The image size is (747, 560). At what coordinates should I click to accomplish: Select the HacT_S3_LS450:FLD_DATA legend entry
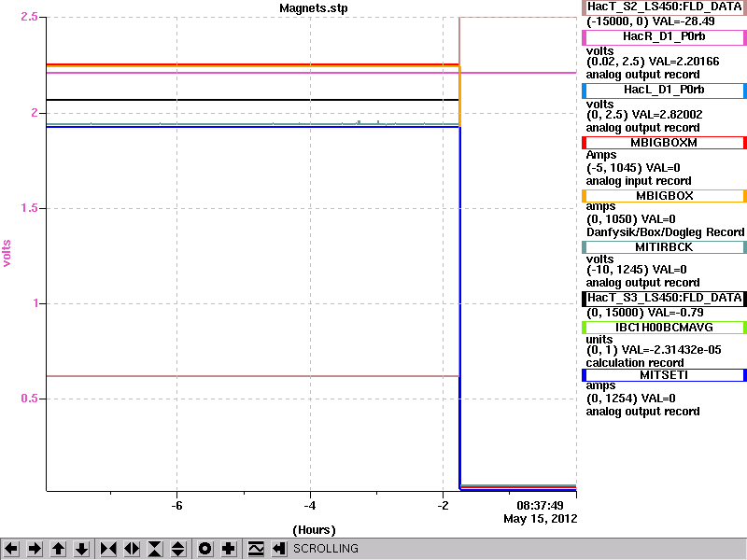tap(664, 298)
